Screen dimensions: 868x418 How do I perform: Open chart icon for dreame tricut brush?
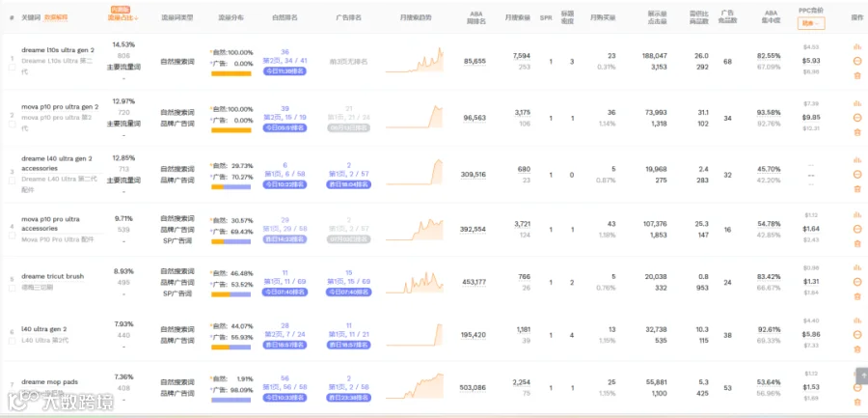[857, 267]
